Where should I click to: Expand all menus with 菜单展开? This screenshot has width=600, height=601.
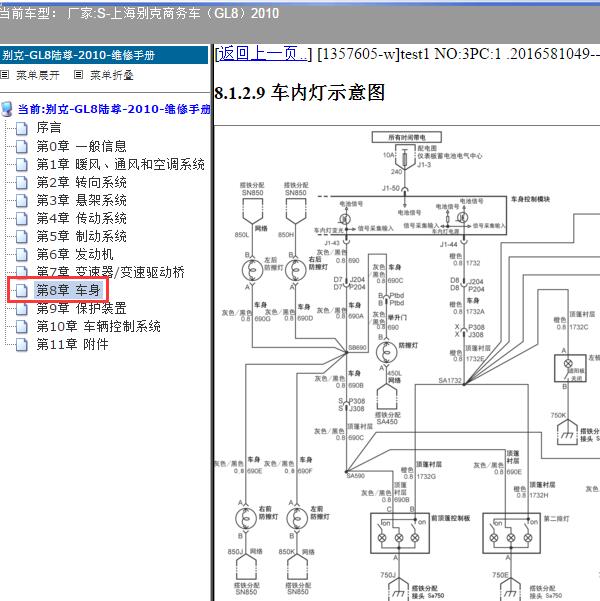point(38,75)
